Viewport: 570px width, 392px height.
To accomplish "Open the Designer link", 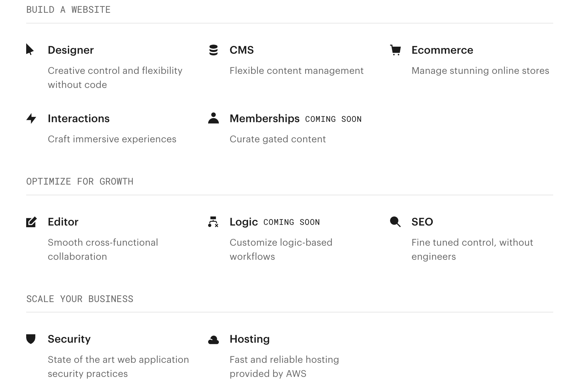I will pyautogui.click(x=70, y=50).
